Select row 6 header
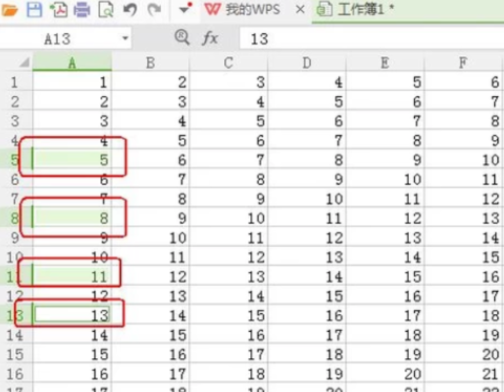 (15, 179)
